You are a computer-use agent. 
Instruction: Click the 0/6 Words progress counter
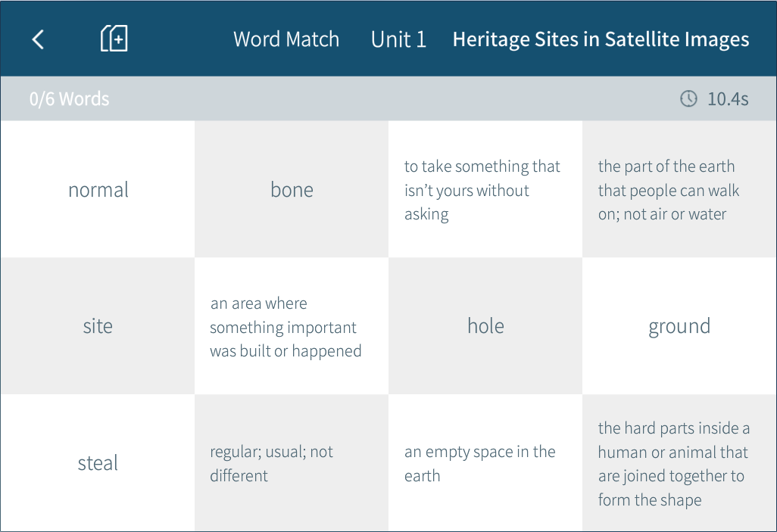pyautogui.click(x=69, y=99)
